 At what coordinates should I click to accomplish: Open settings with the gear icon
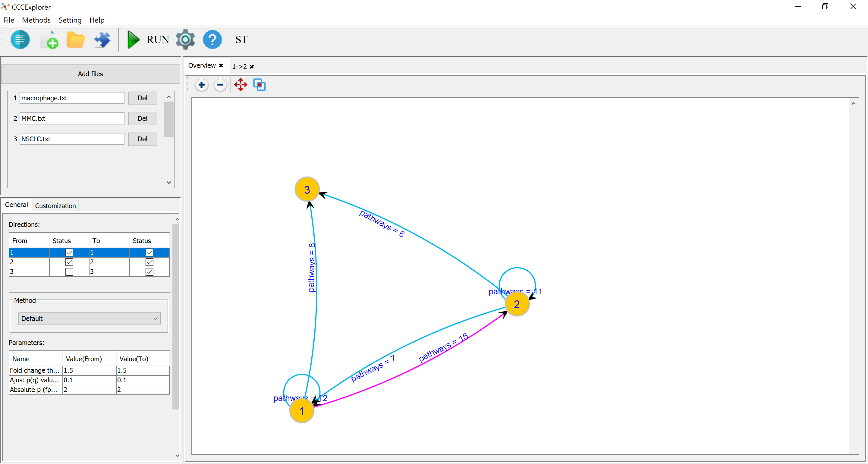(185, 40)
